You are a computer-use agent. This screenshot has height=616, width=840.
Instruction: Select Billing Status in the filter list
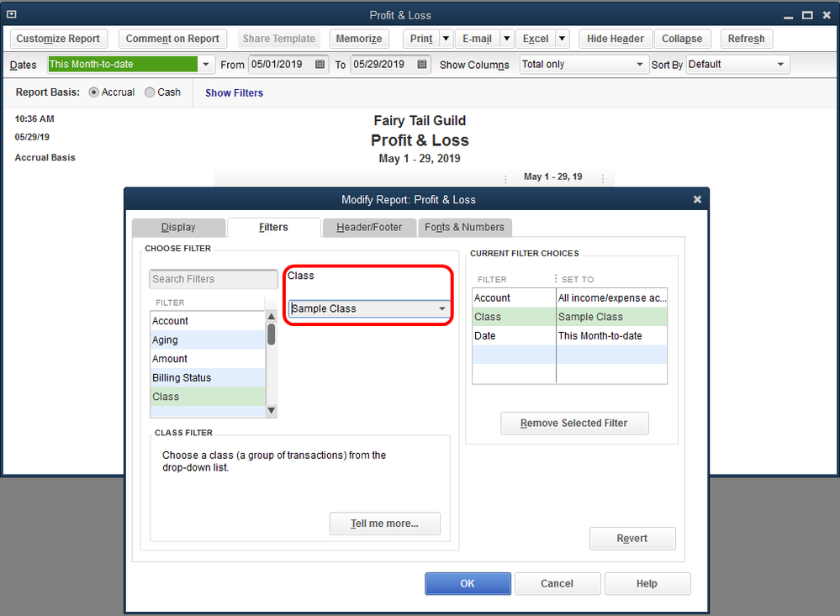point(208,377)
